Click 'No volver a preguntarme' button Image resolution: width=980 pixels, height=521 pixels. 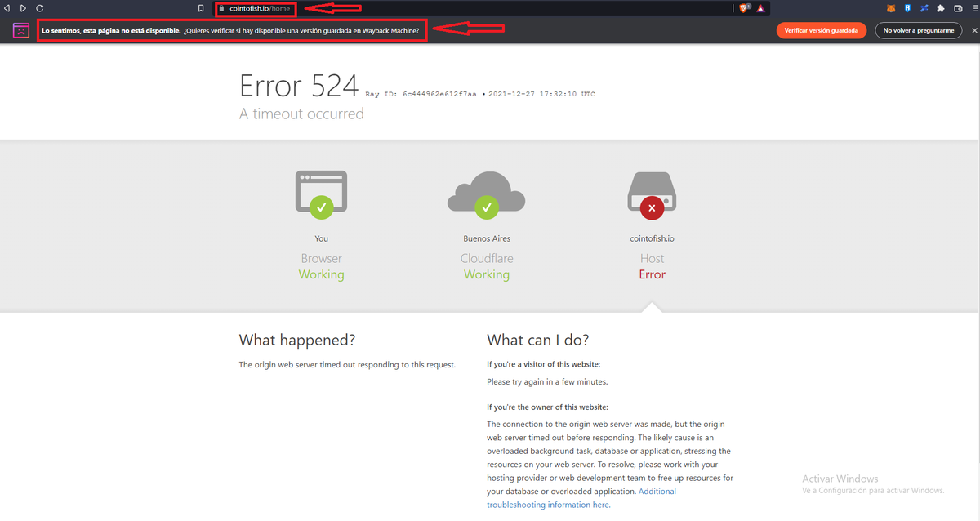pyautogui.click(x=918, y=30)
